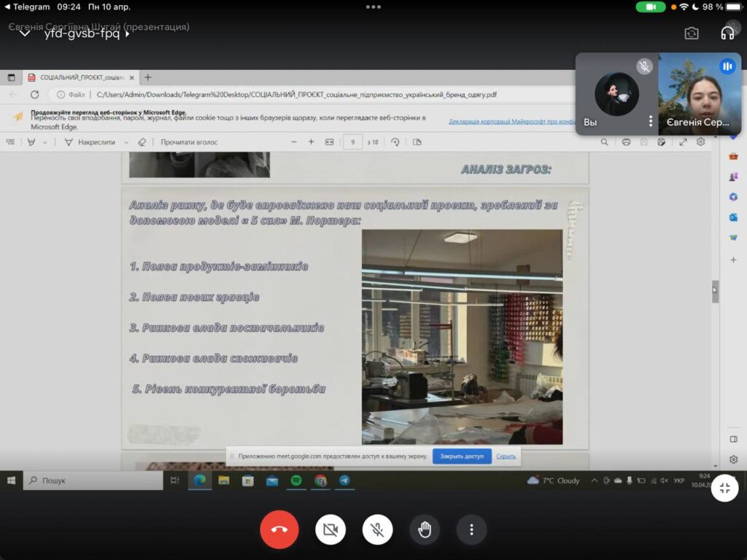Click the print icon in the PDF toolbar

626,142
